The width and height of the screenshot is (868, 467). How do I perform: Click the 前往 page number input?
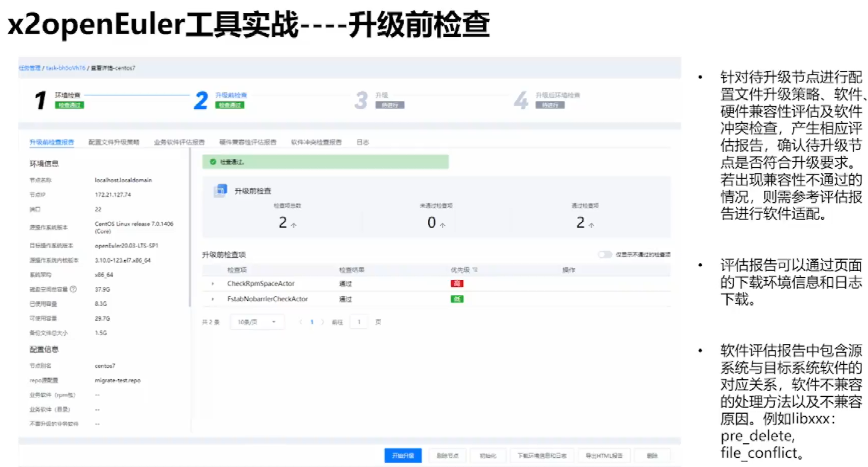[359, 322]
